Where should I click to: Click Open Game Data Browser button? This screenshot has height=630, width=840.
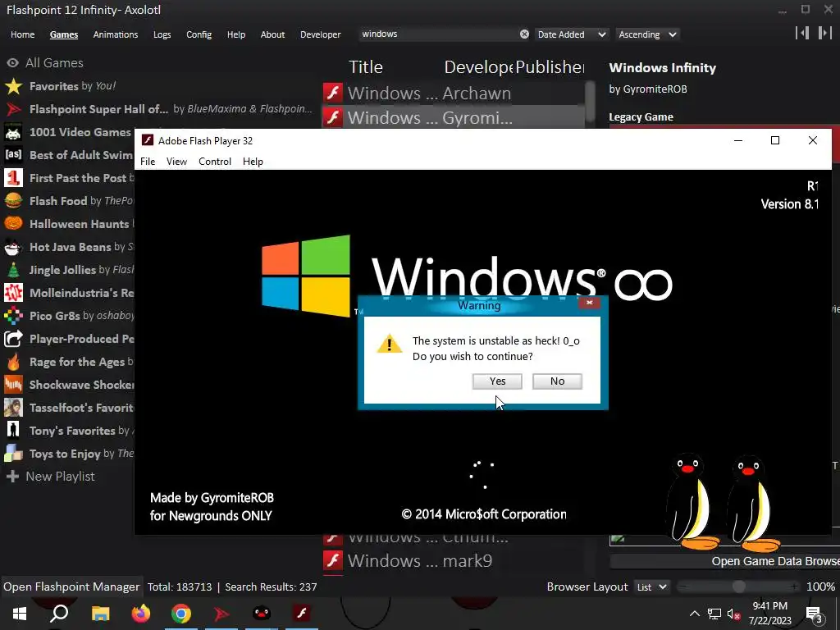(725, 561)
